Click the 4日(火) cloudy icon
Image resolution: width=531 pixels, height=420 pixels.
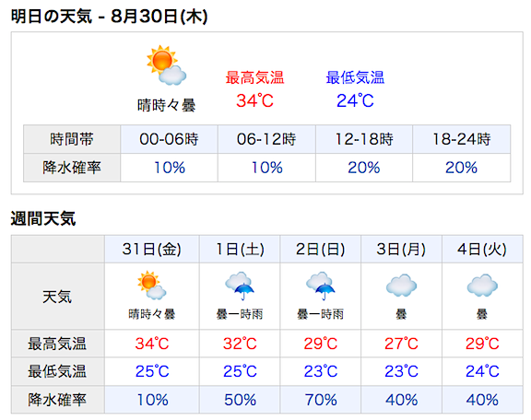pos(482,286)
